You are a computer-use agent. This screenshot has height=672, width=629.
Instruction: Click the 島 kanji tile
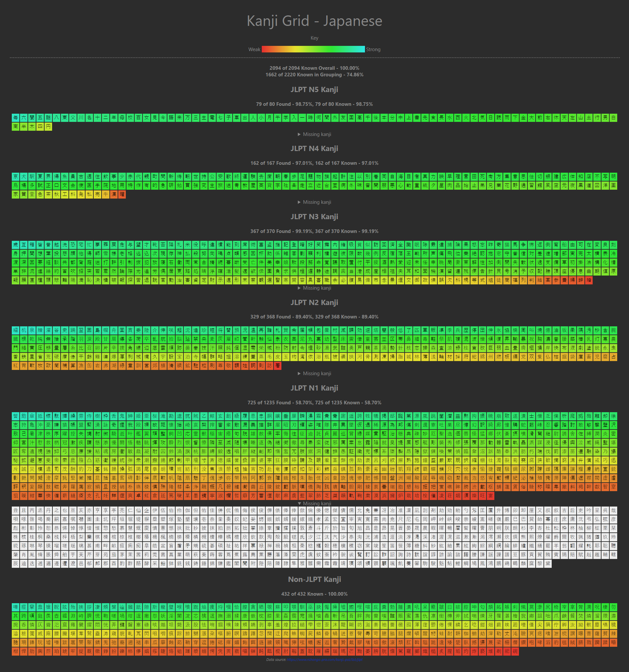pyautogui.click(x=97, y=330)
